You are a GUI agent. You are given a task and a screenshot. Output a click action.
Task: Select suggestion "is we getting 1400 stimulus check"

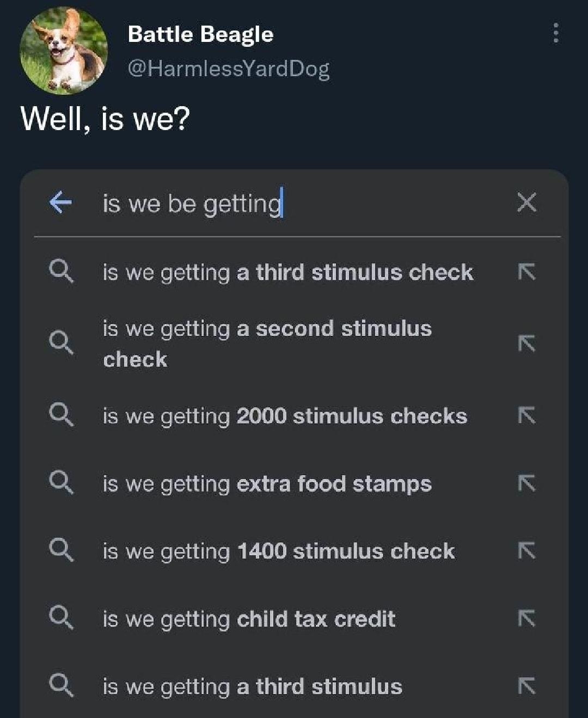tap(278, 551)
